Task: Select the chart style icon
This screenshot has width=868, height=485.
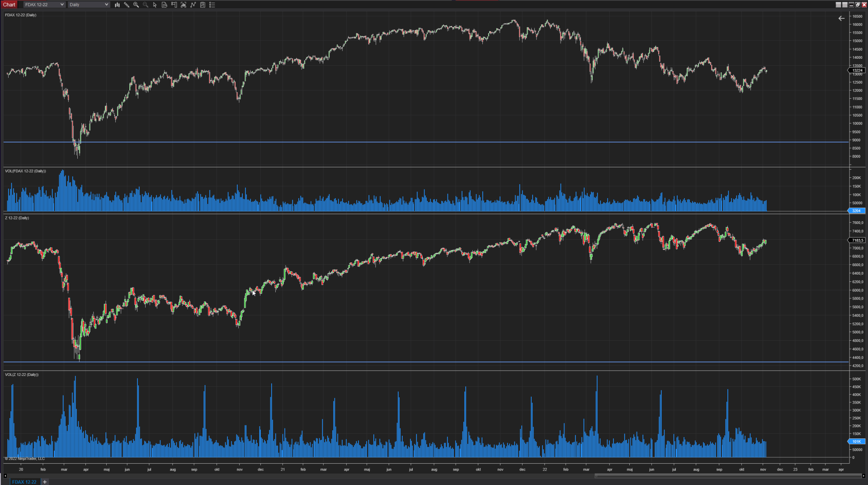Action: tap(117, 5)
